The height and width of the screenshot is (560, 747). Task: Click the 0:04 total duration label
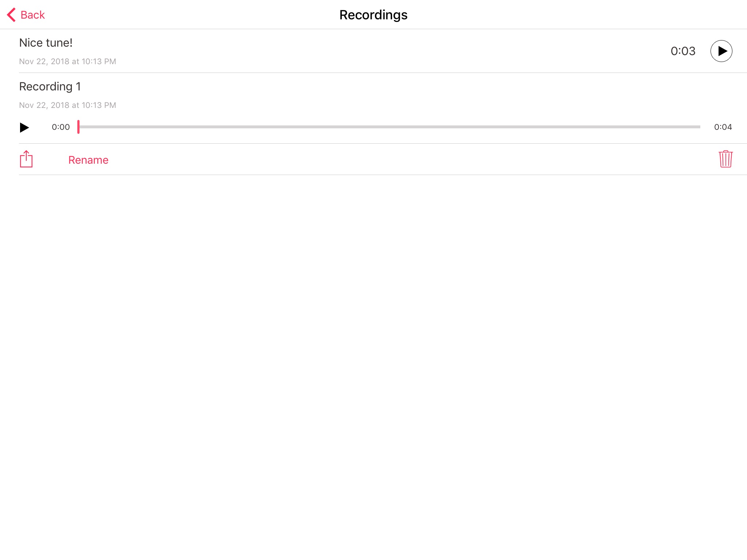pos(723,127)
